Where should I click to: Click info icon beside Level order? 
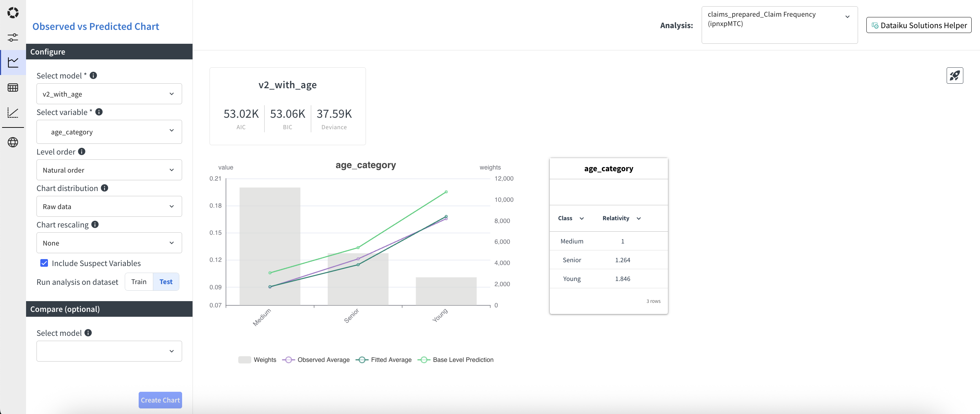tap(82, 152)
